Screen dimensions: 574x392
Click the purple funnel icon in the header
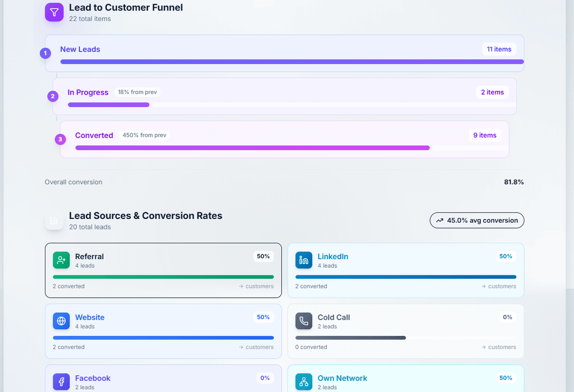point(54,12)
